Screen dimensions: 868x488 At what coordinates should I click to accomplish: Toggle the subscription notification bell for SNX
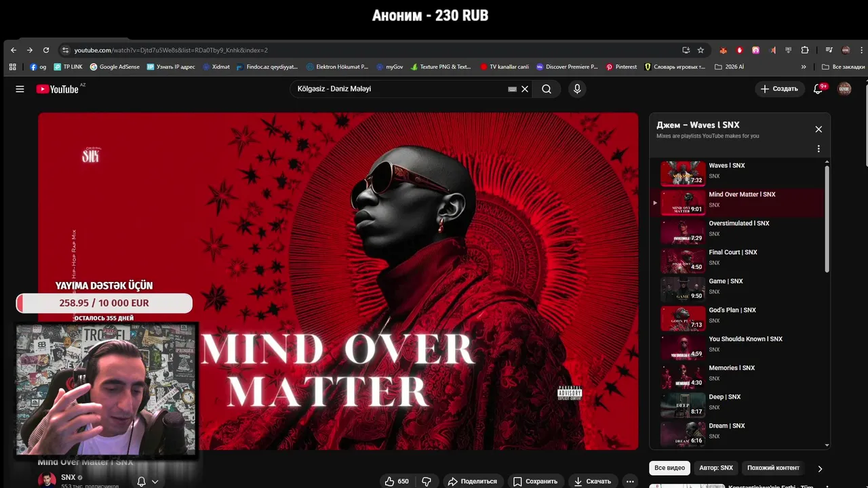pyautogui.click(x=142, y=481)
